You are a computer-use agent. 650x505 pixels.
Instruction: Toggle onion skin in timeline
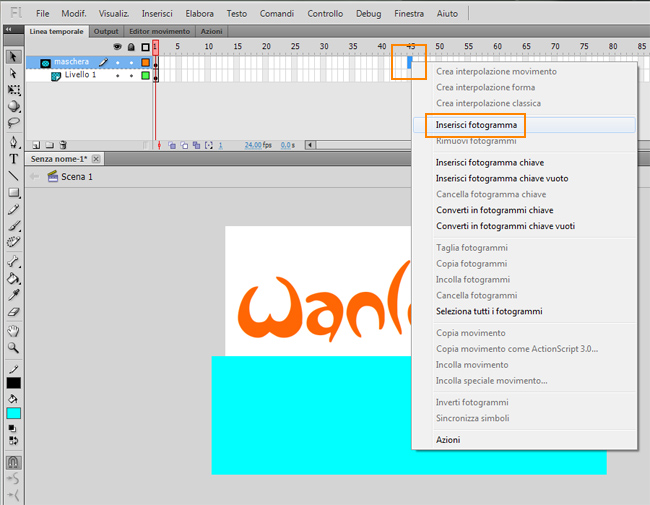point(172,145)
